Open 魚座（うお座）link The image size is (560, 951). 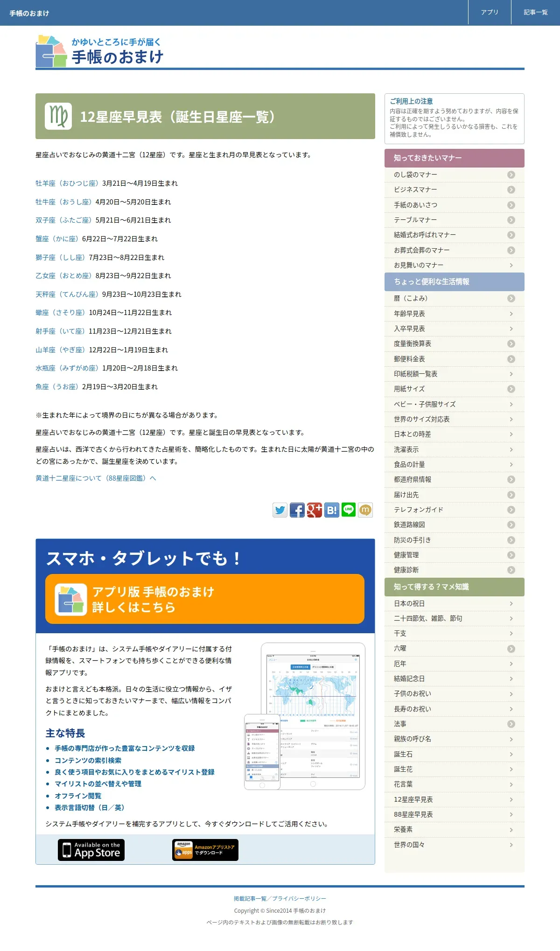[x=57, y=387]
